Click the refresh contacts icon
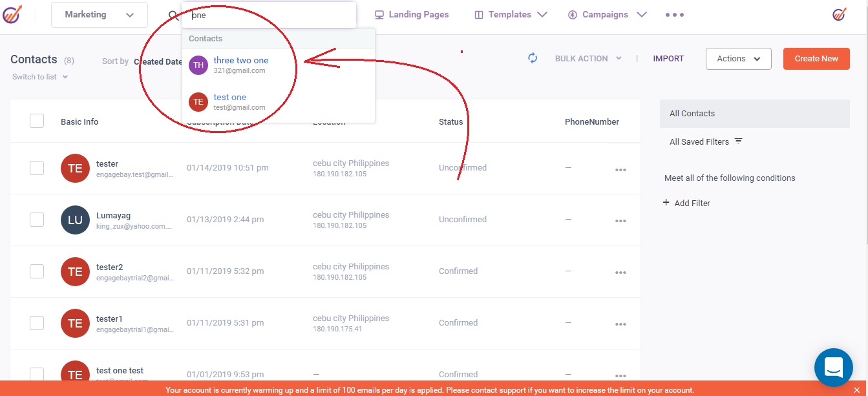Screen dimensions: 868x396 click(533, 59)
